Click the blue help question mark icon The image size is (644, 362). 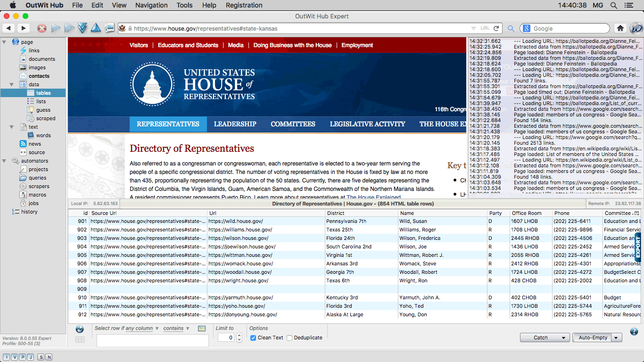click(634, 332)
